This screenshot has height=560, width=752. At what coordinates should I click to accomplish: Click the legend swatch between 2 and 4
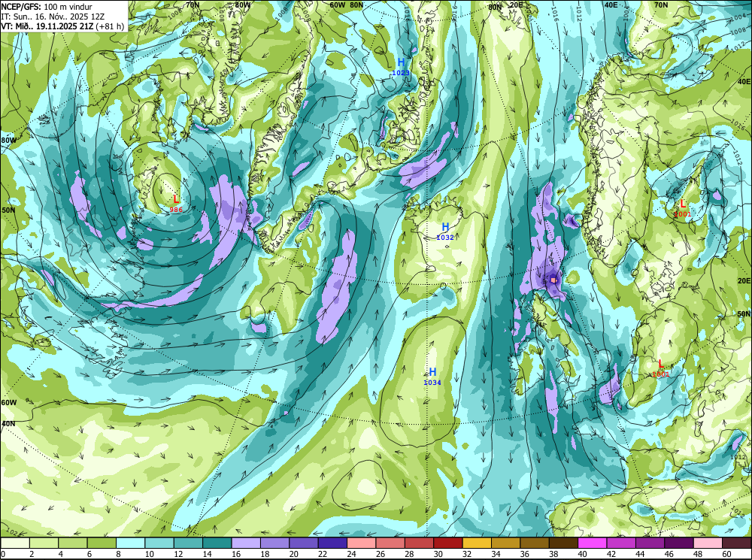(44, 543)
